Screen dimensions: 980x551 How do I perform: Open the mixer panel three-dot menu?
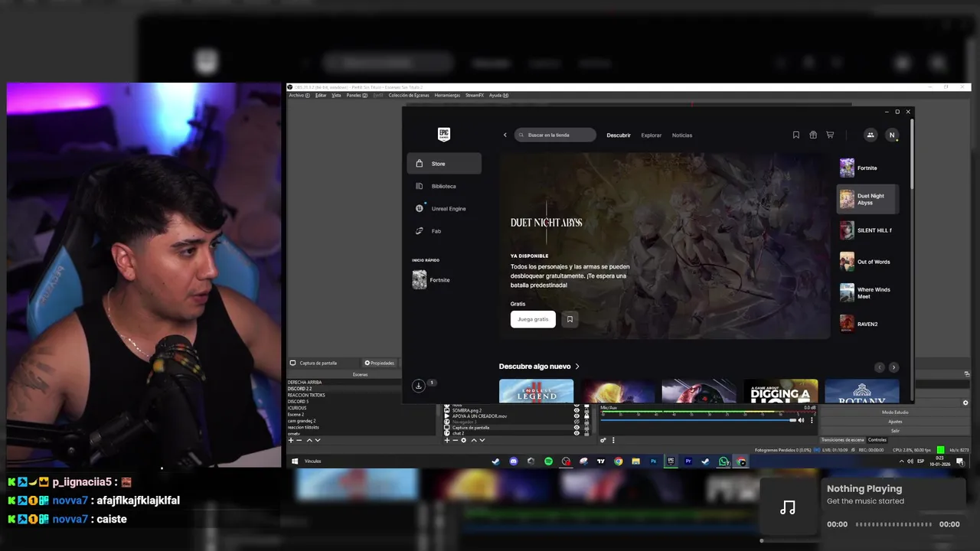(613, 440)
